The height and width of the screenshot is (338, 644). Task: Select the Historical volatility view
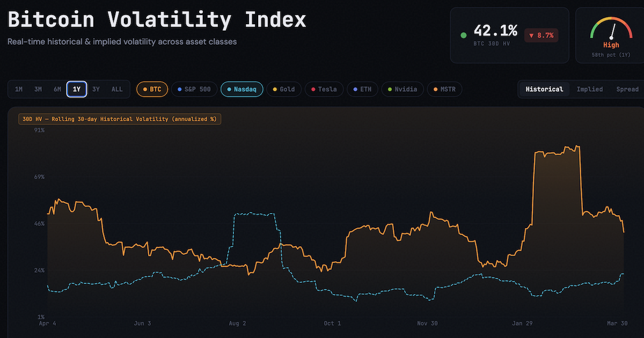point(544,89)
